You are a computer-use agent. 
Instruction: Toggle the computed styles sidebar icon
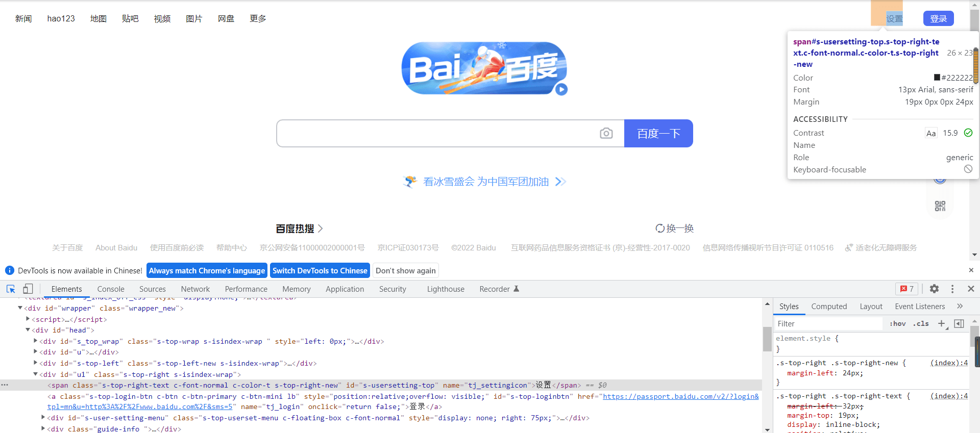[x=959, y=323]
